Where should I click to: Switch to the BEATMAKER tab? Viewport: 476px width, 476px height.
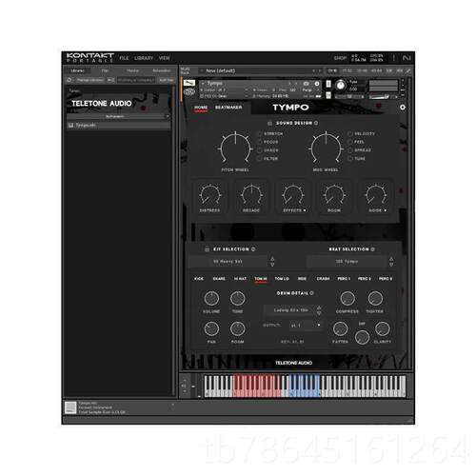(x=228, y=108)
